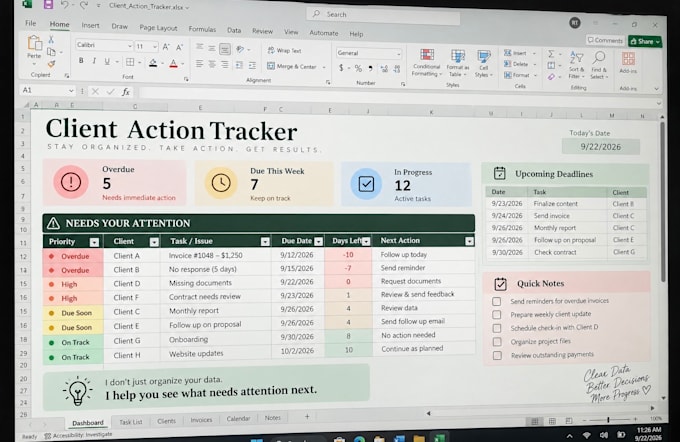680x442 pixels.
Task: Open the Next Action filter dropdown
Action: click(469, 241)
